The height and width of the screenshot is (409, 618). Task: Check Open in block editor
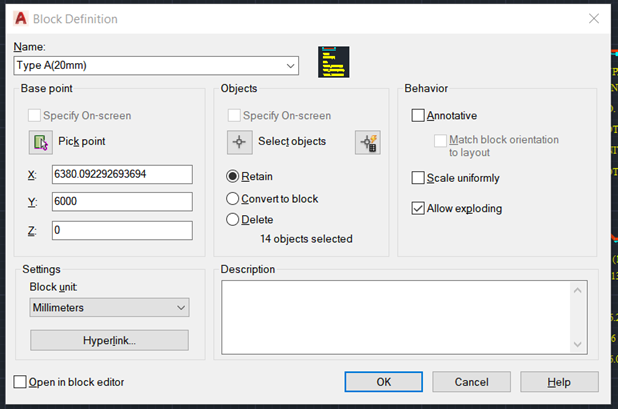click(20, 382)
